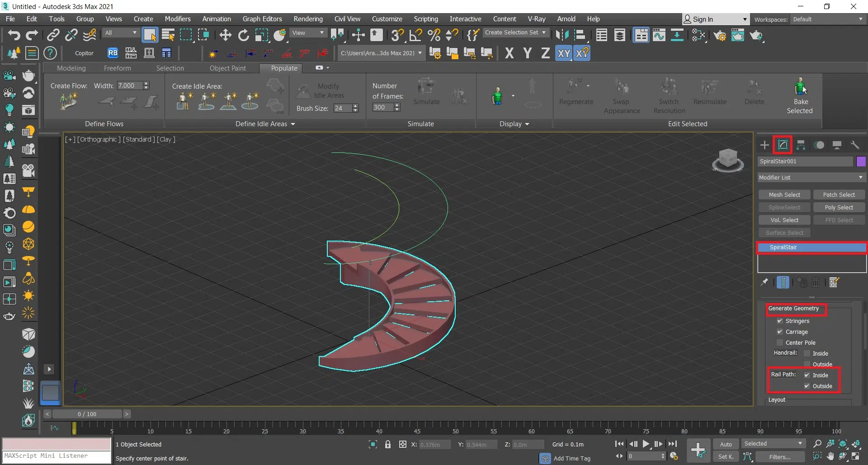Uncheck the Stringers checkbox

(780, 321)
